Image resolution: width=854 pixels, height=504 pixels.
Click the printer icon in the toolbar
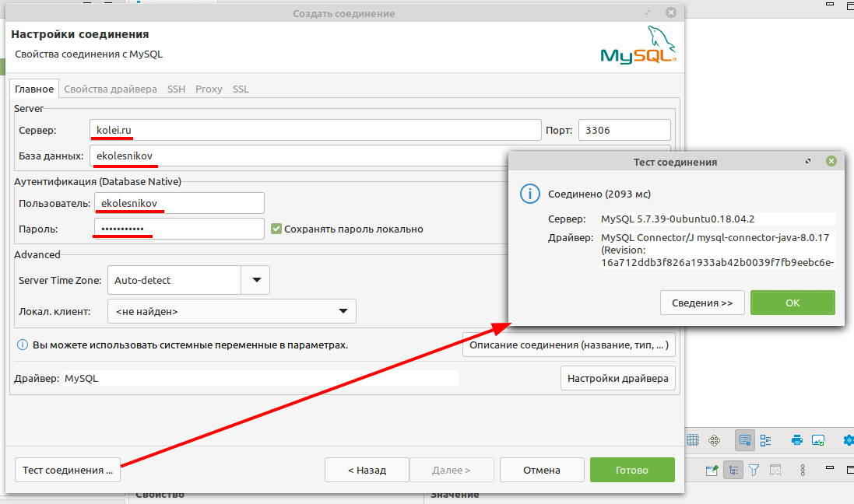pyautogui.click(x=796, y=440)
